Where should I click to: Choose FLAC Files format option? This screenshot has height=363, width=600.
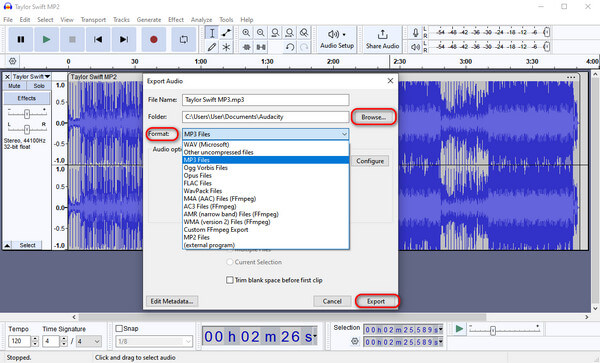pyautogui.click(x=266, y=183)
